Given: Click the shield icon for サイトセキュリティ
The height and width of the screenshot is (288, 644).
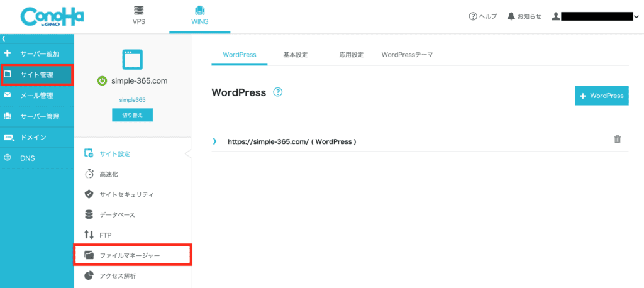Looking at the screenshot, I should (x=89, y=194).
